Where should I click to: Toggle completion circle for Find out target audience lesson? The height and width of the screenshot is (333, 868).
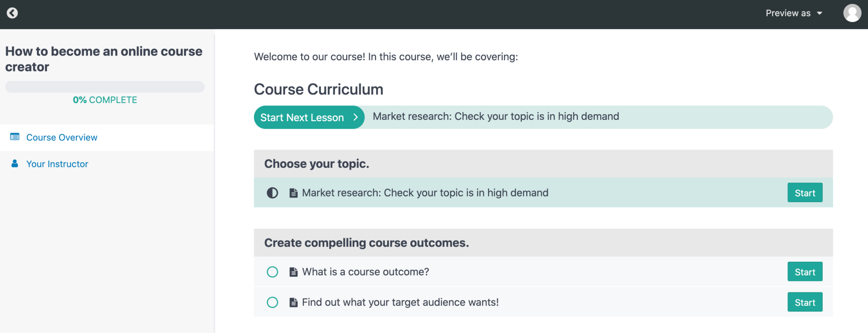coord(273,302)
